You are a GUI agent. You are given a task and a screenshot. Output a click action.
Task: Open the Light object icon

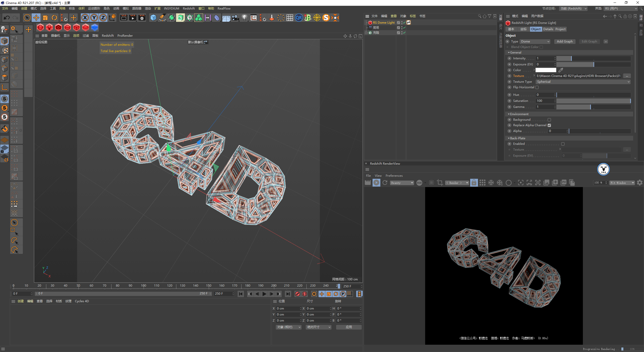(244, 18)
